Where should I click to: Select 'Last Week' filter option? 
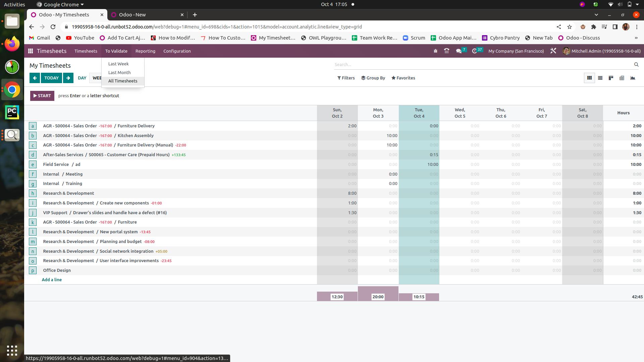(118, 64)
